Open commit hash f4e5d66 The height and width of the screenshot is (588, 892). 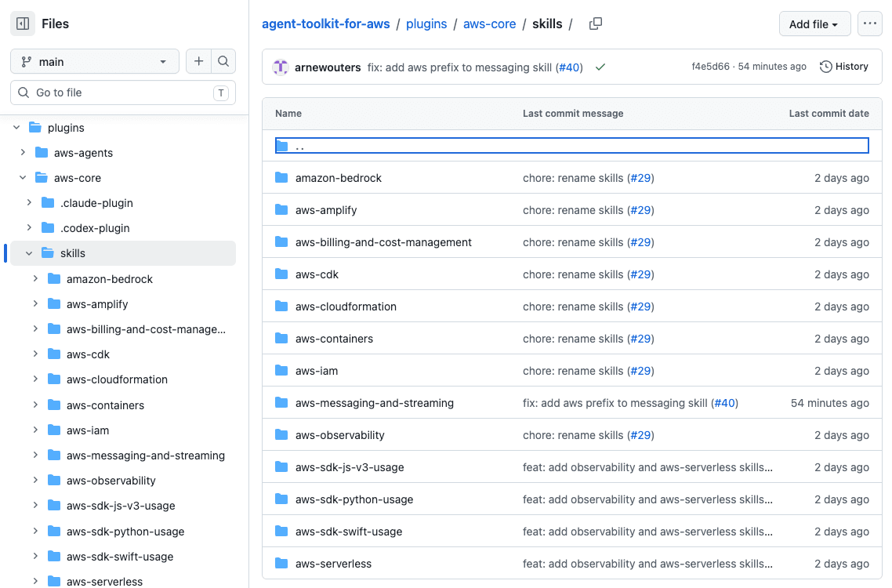coord(710,67)
